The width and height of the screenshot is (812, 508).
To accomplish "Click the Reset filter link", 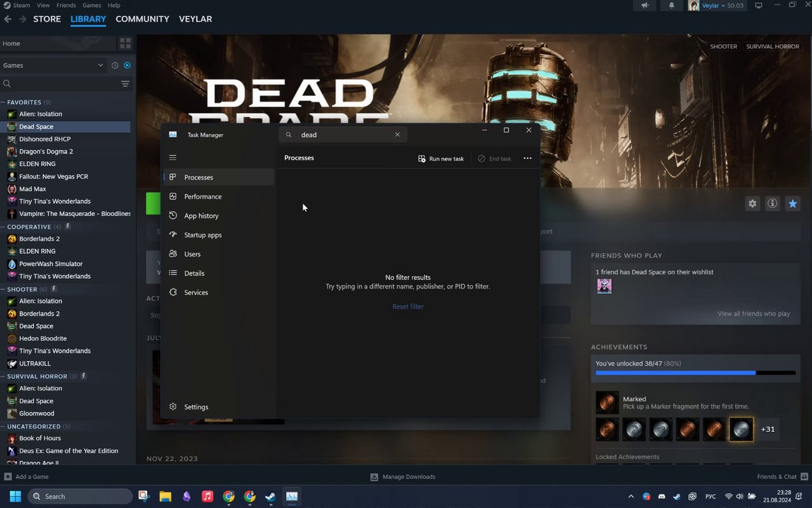I will [408, 307].
